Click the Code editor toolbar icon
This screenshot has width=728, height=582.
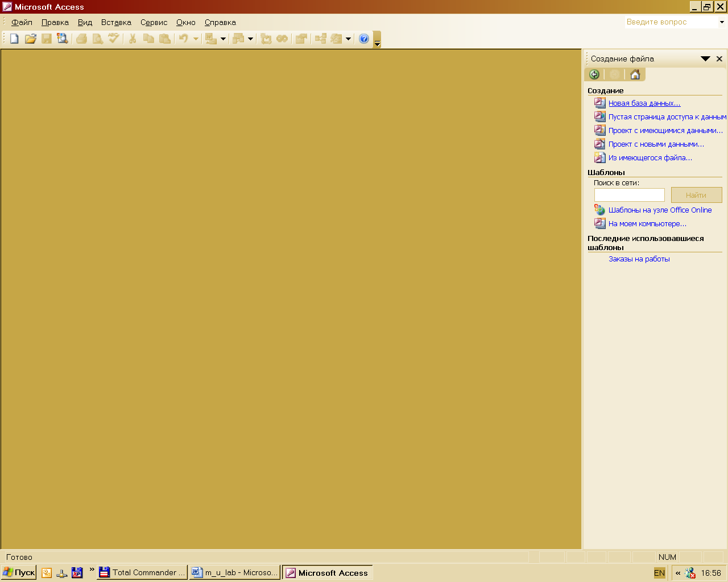[266, 39]
